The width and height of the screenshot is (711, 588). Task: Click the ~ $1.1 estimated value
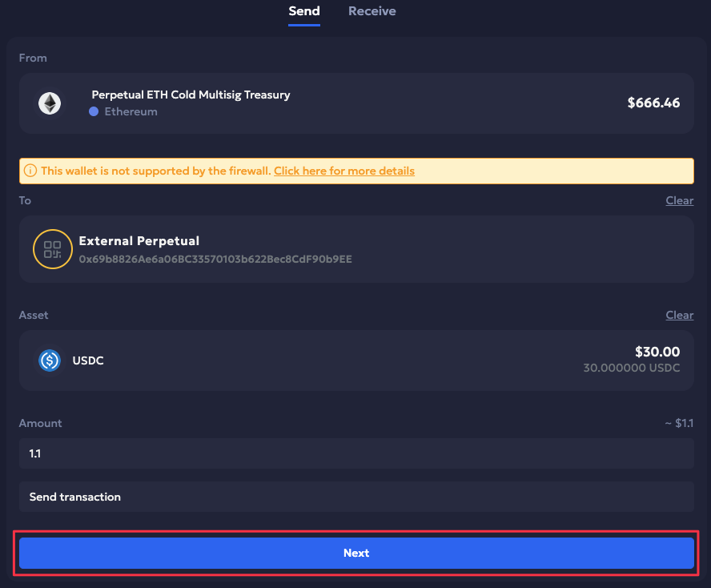click(679, 423)
